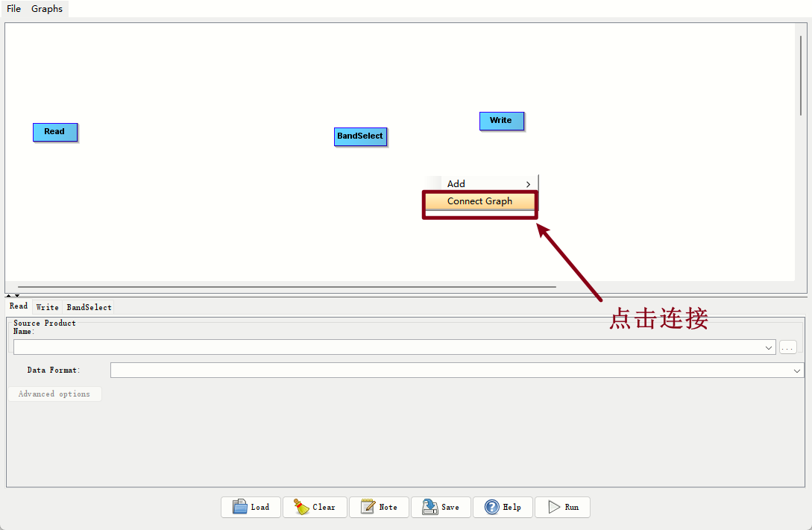812x530 pixels.
Task: Open the Source Product Name dropdown
Action: tap(768, 347)
